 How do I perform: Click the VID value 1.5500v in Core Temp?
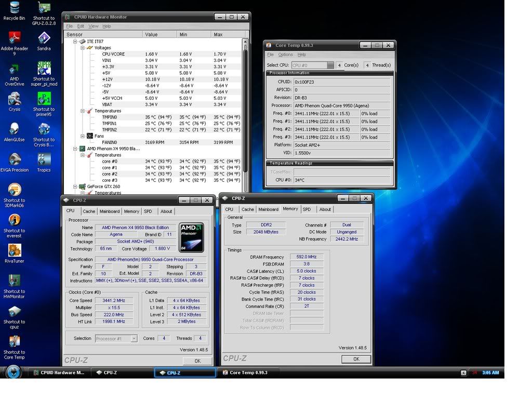(x=342, y=153)
